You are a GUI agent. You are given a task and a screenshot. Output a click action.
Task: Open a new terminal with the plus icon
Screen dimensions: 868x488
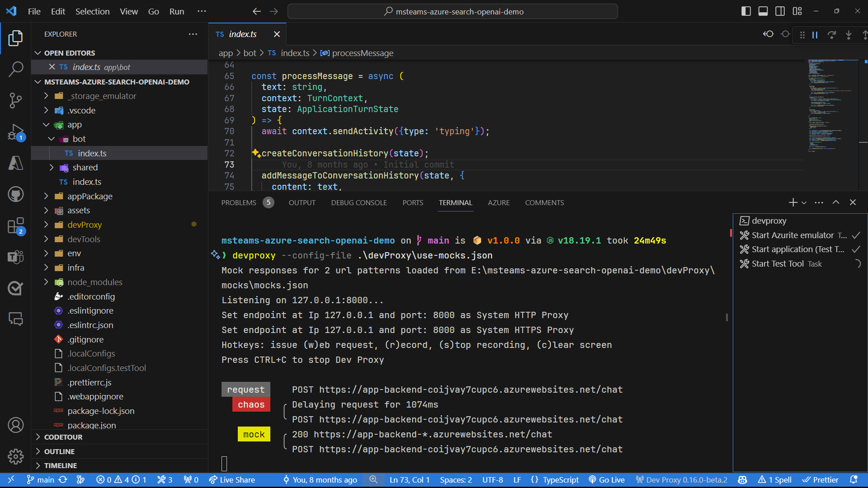pyautogui.click(x=792, y=202)
